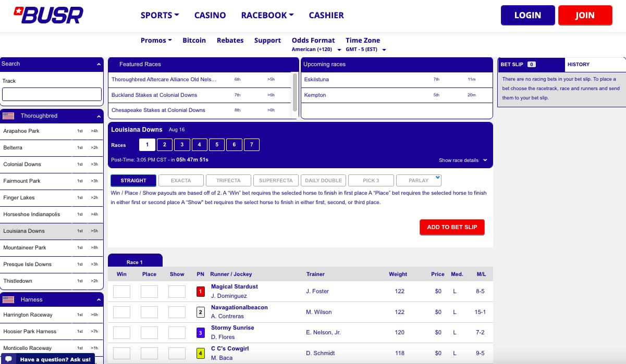626x364 pixels.
Task: Select race number 7
Action: (252, 145)
